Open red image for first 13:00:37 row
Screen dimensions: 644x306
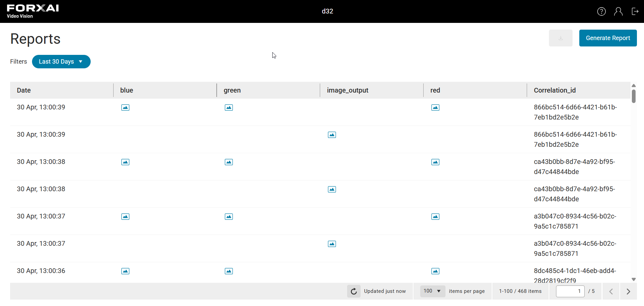coord(435,217)
